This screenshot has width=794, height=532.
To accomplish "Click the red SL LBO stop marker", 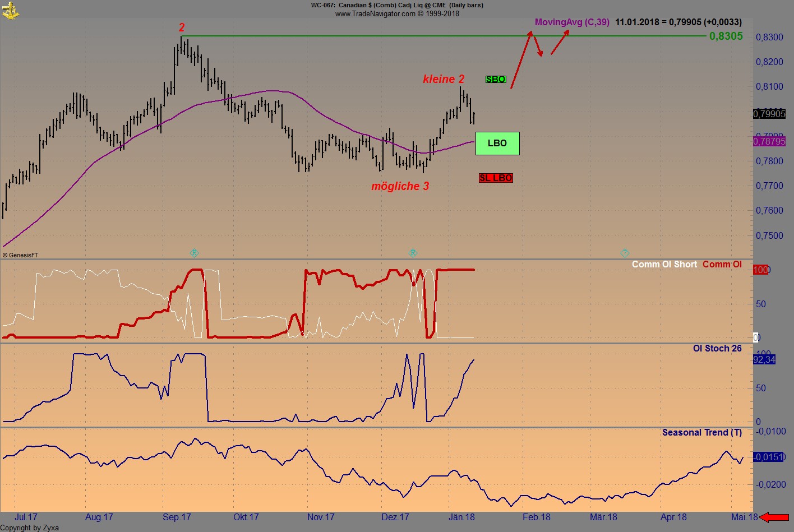I will coord(496,178).
